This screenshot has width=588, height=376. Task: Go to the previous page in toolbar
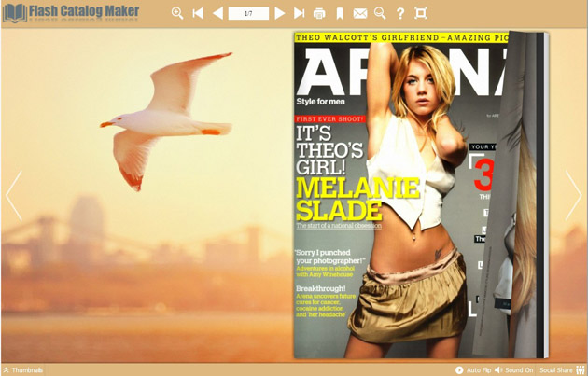tap(217, 13)
